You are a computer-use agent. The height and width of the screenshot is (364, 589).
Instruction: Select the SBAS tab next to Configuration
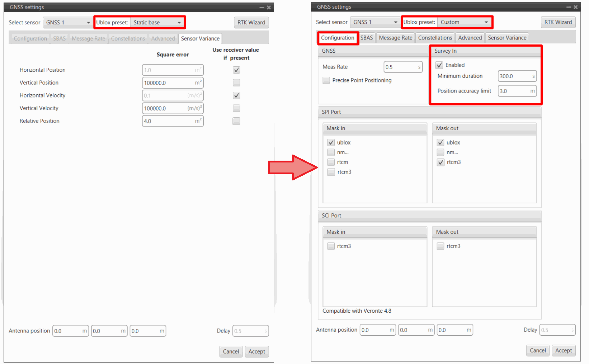367,38
